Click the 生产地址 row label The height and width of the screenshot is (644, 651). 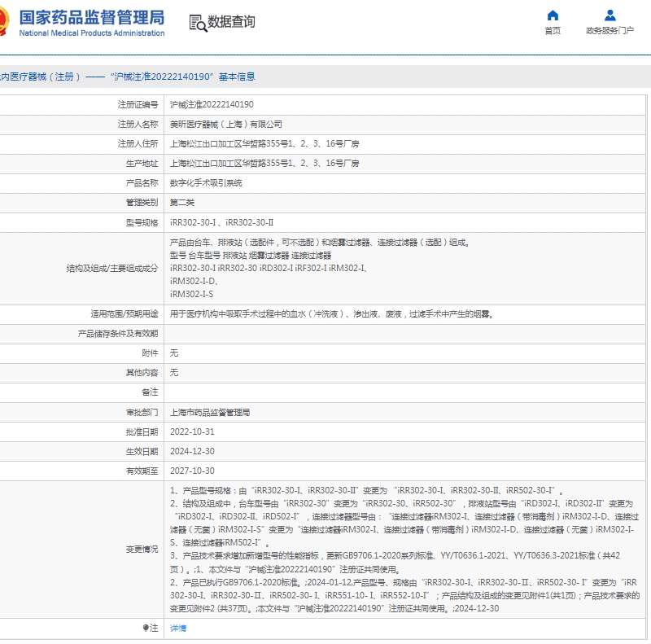click(142, 164)
